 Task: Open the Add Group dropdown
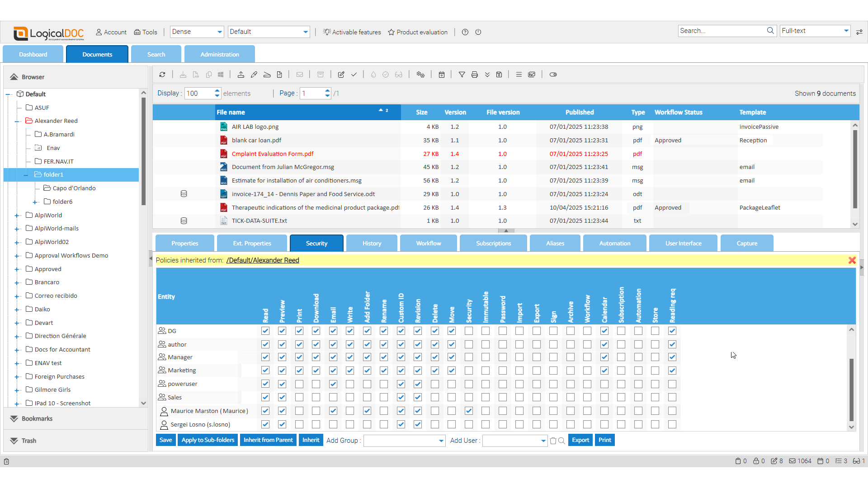pos(404,441)
